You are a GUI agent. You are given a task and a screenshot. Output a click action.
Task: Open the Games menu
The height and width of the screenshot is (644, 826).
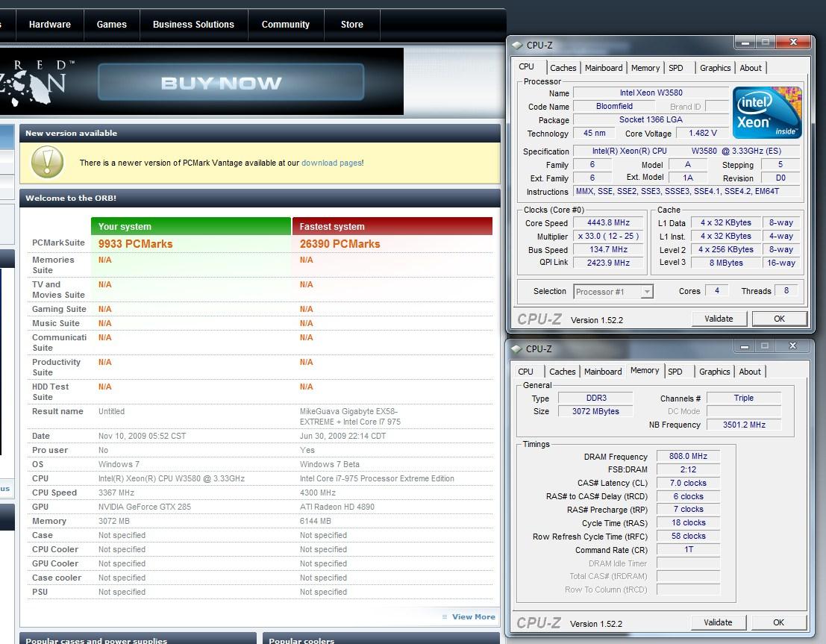pos(112,24)
